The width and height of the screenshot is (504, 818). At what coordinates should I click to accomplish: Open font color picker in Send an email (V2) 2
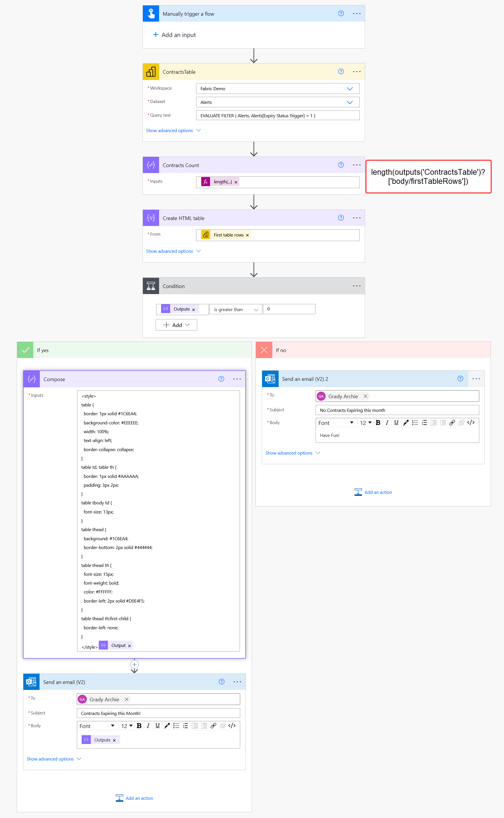click(406, 423)
